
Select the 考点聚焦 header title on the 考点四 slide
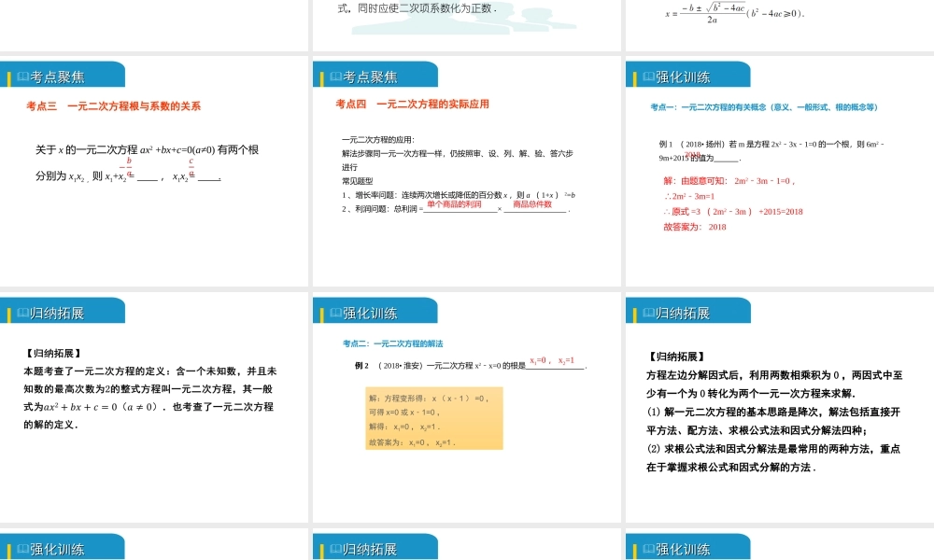pos(370,77)
